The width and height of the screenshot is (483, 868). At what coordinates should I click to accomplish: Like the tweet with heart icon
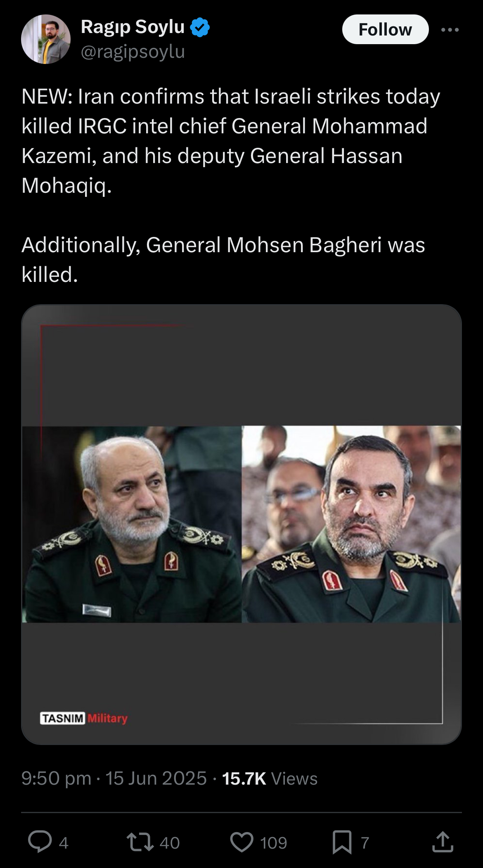(x=241, y=842)
